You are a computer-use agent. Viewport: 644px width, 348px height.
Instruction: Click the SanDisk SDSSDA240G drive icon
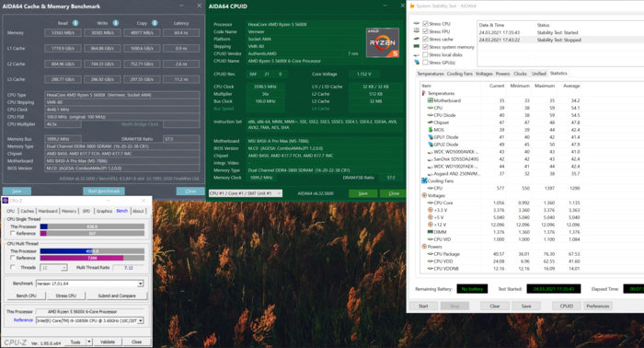pos(430,159)
